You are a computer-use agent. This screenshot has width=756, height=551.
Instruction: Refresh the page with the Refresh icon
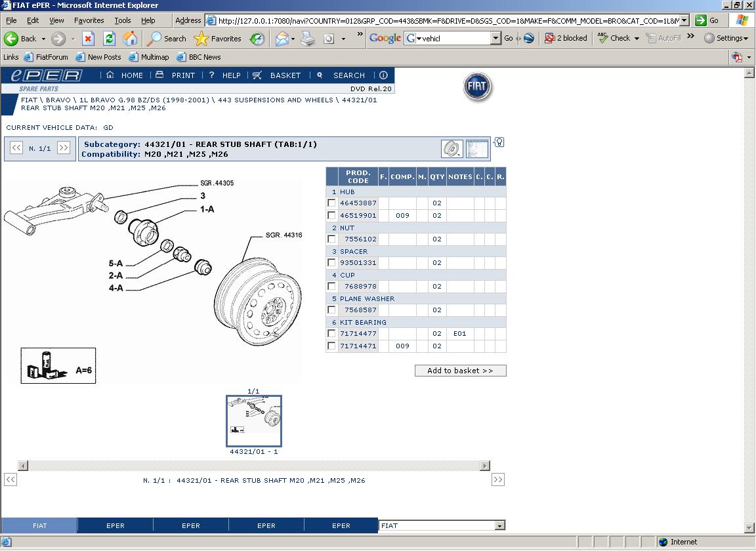tap(109, 39)
